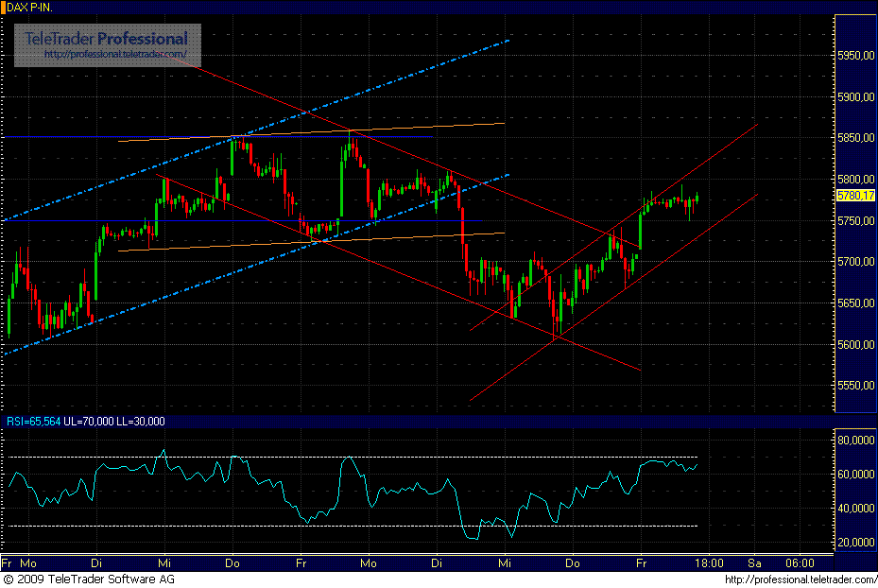Click the 40,0000 RSI axis label
Screen dimensions: 878x588
point(855,509)
